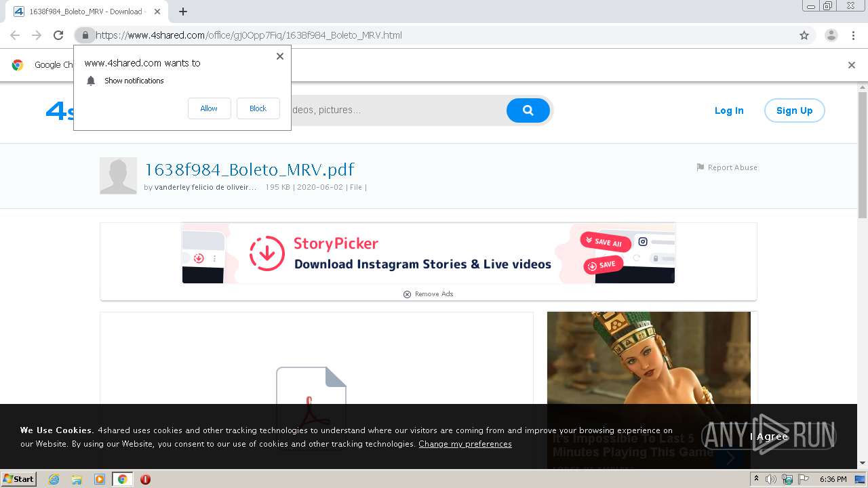The width and height of the screenshot is (868, 488).
Task: Click the 6:36 PM taskbar clock
Action: coord(833,479)
